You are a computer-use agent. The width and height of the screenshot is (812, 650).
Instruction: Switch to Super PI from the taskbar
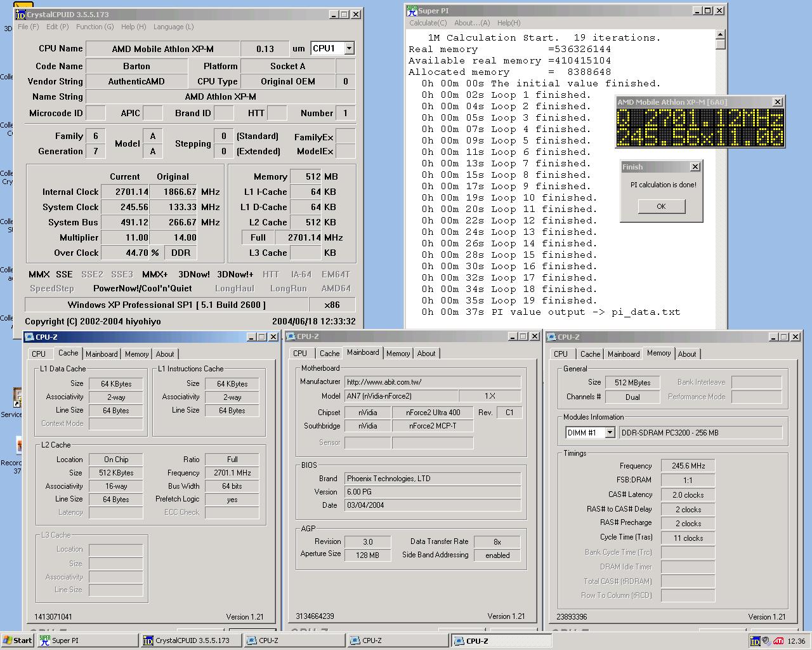(88, 640)
